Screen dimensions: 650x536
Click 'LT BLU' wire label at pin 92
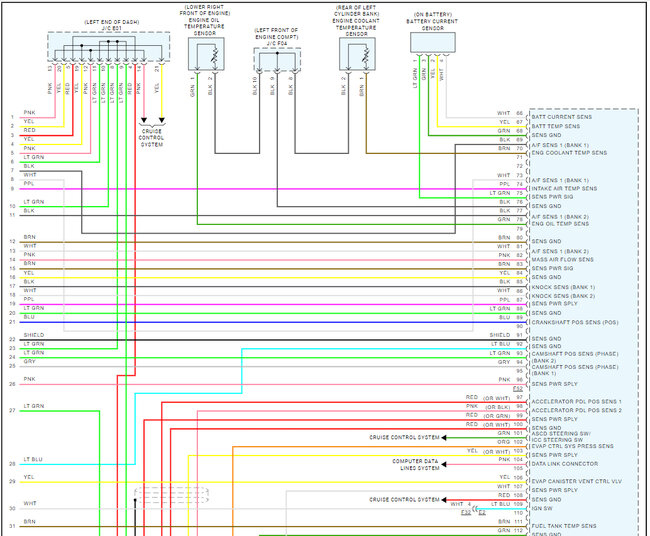(501, 344)
